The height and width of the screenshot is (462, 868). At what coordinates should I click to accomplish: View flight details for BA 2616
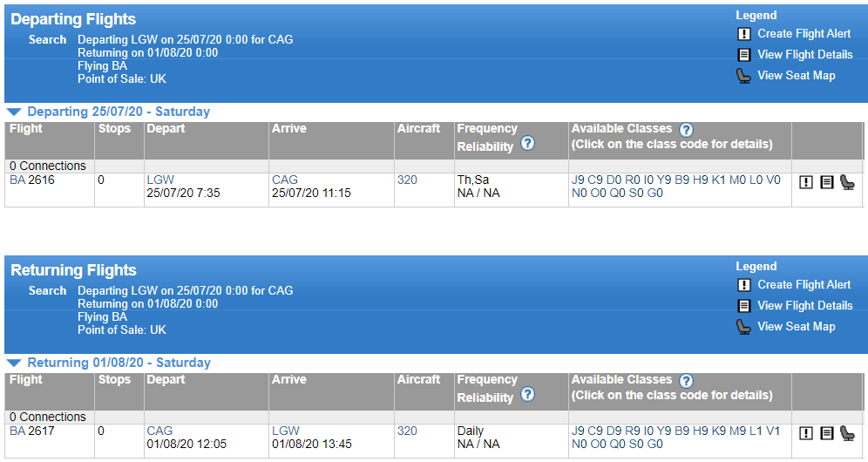pyautogui.click(x=826, y=181)
